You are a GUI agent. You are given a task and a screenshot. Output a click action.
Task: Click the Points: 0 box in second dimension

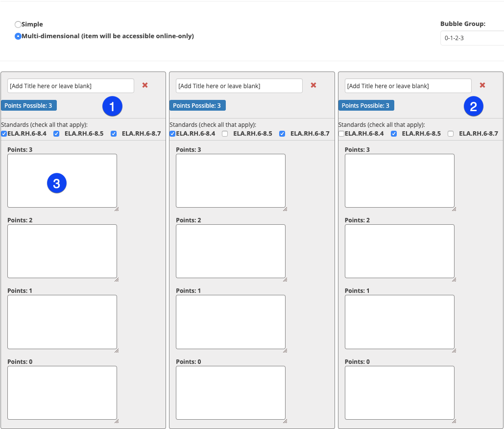pos(231,393)
